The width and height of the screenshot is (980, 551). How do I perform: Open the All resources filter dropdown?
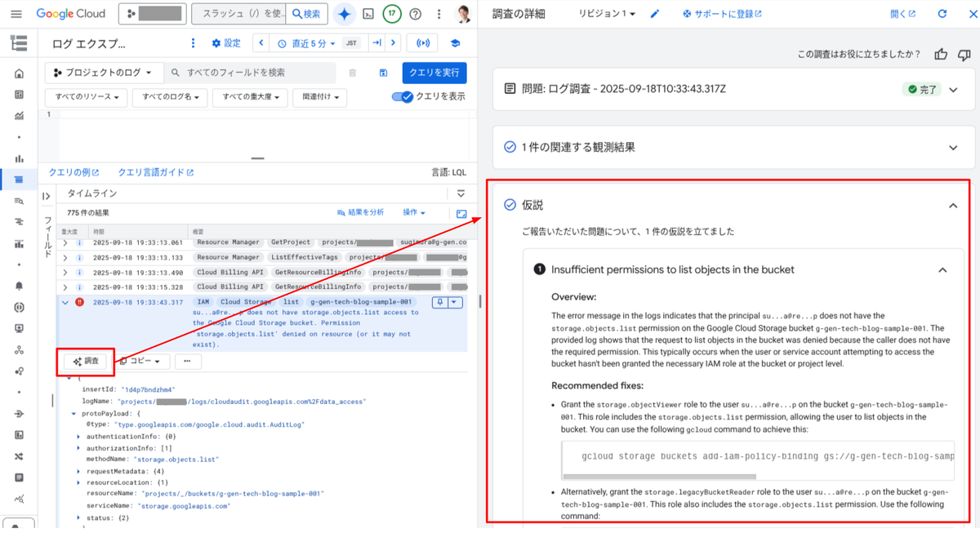[x=87, y=97]
